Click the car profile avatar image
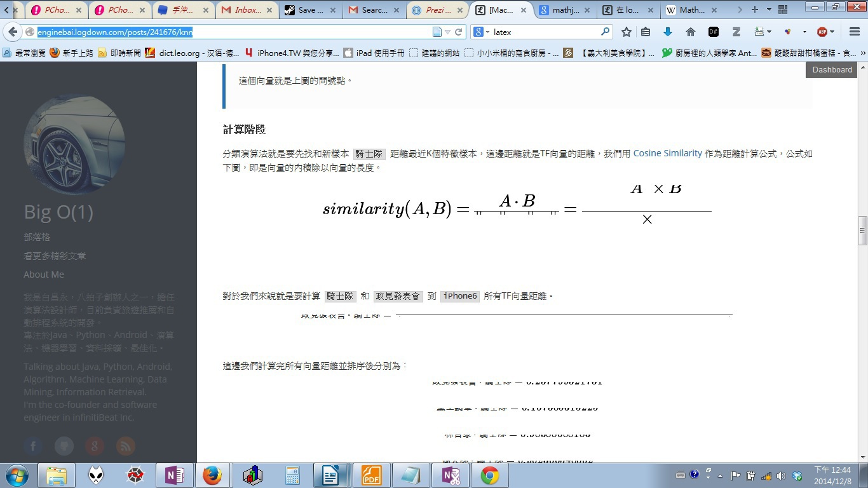Screen dimensions: 868x488 74,145
